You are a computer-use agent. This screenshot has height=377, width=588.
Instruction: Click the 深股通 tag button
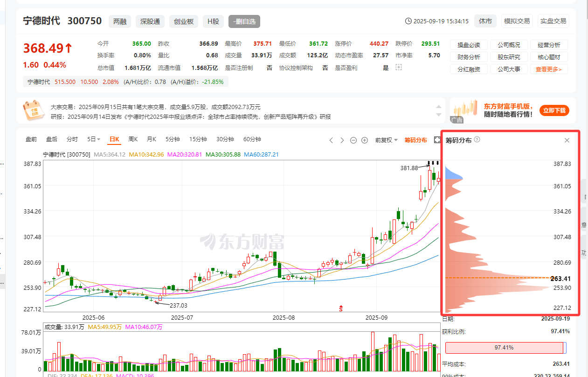pos(150,21)
